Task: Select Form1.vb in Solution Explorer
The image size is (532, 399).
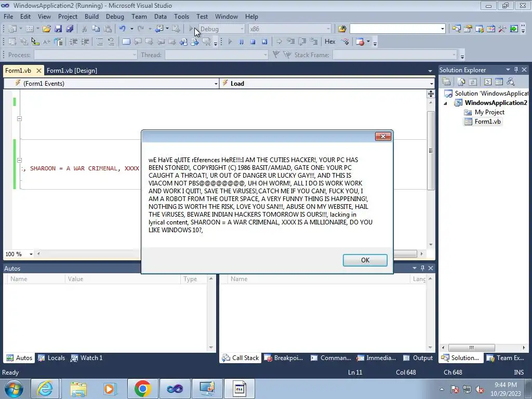Action: (x=487, y=122)
